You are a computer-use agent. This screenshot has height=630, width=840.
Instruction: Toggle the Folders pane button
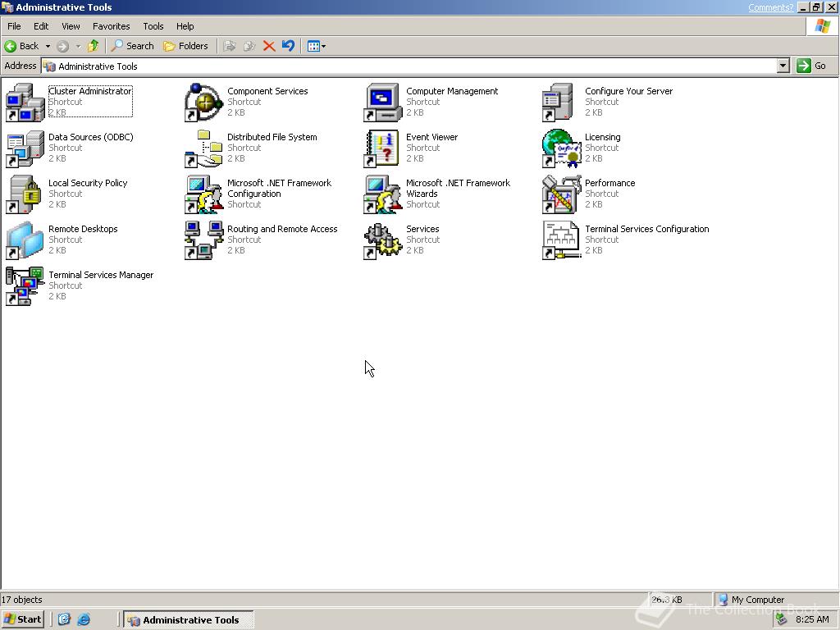pyautogui.click(x=186, y=46)
